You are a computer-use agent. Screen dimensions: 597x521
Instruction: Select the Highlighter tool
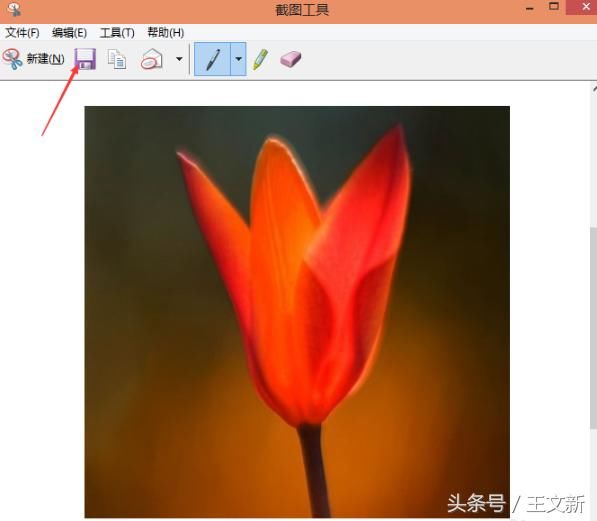pyautogui.click(x=261, y=59)
